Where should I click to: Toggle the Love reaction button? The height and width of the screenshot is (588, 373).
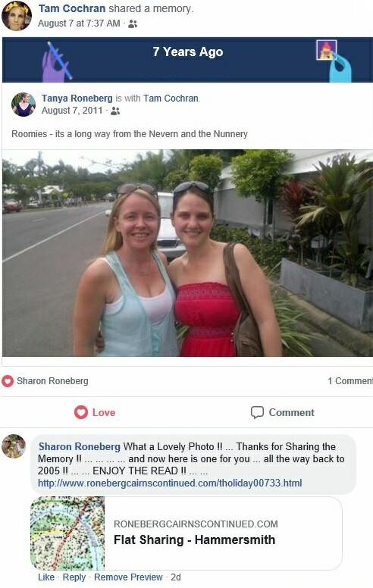pyautogui.click(x=95, y=412)
